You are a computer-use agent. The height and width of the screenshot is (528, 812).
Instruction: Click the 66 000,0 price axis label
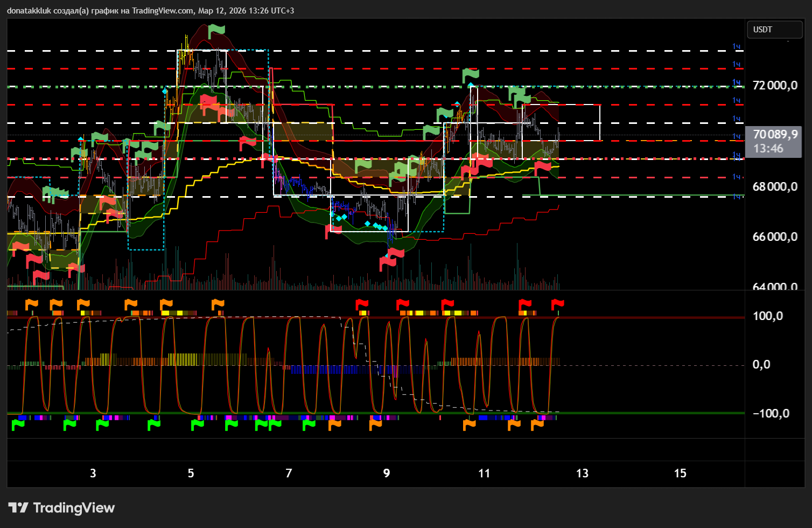[x=774, y=237]
